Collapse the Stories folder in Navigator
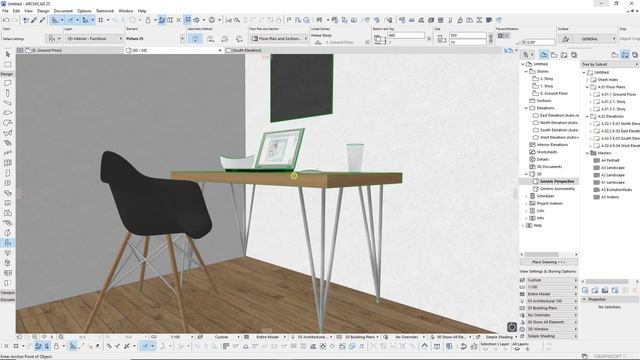The height and width of the screenshot is (360, 640). [x=526, y=71]
